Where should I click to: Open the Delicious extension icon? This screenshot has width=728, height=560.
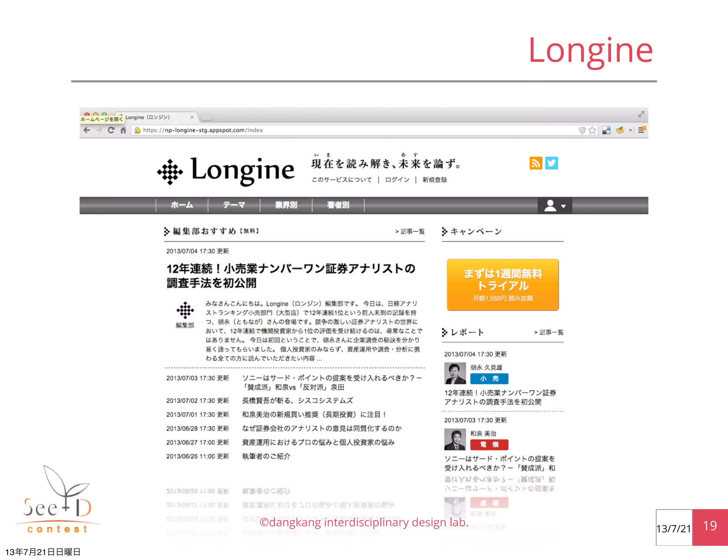(x=606, y=130)
